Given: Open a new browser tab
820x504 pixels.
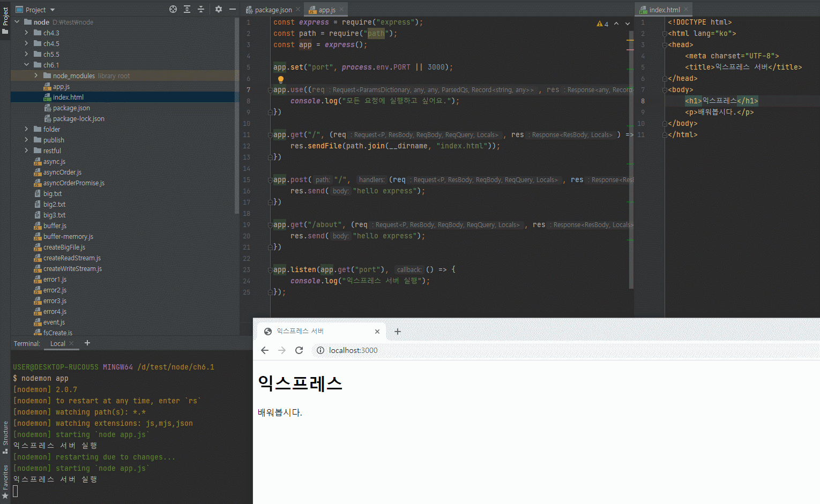Looking at the screenshot, I should pyautogui.click(x=398, y=332).
